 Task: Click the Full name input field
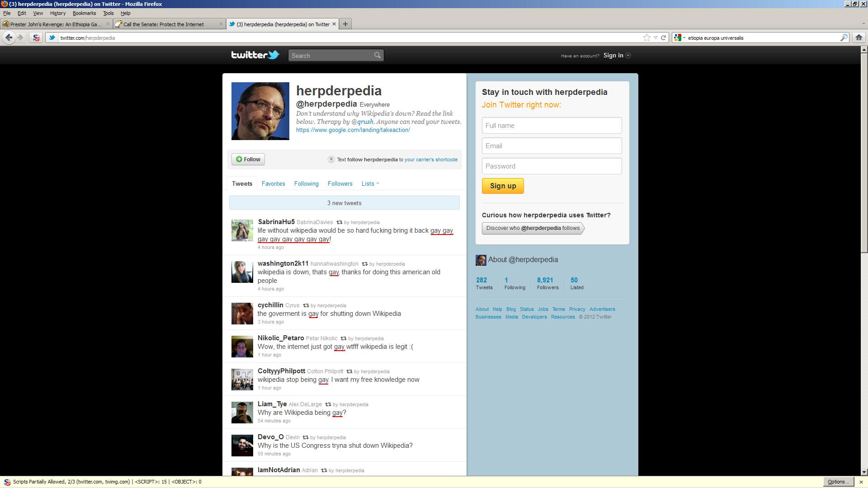tap(552, 126)
